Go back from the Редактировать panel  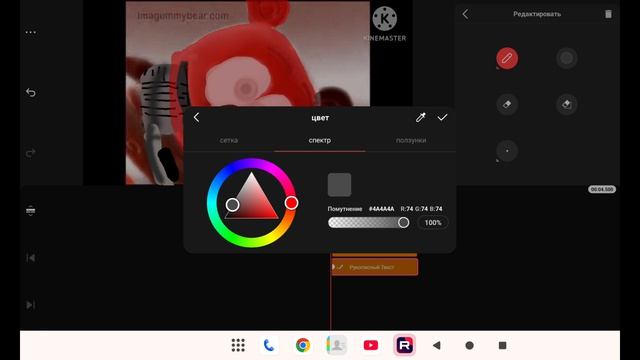[465, 14]
